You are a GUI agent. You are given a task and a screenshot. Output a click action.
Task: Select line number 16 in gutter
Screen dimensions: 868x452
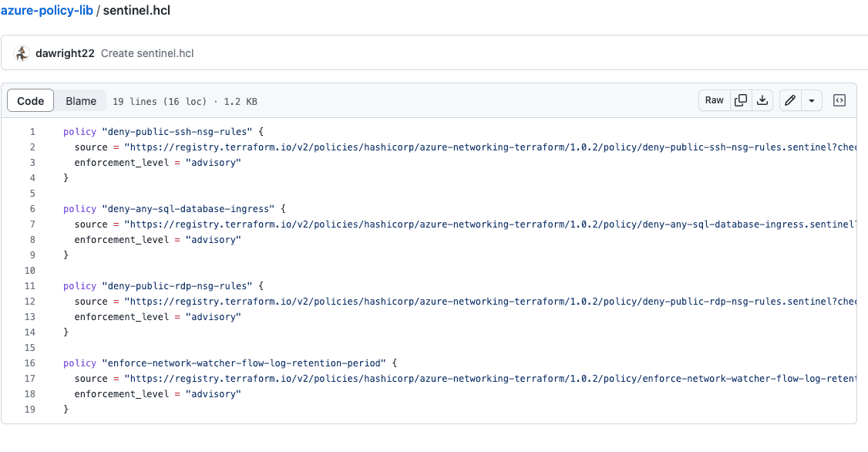tap(30, 363)
